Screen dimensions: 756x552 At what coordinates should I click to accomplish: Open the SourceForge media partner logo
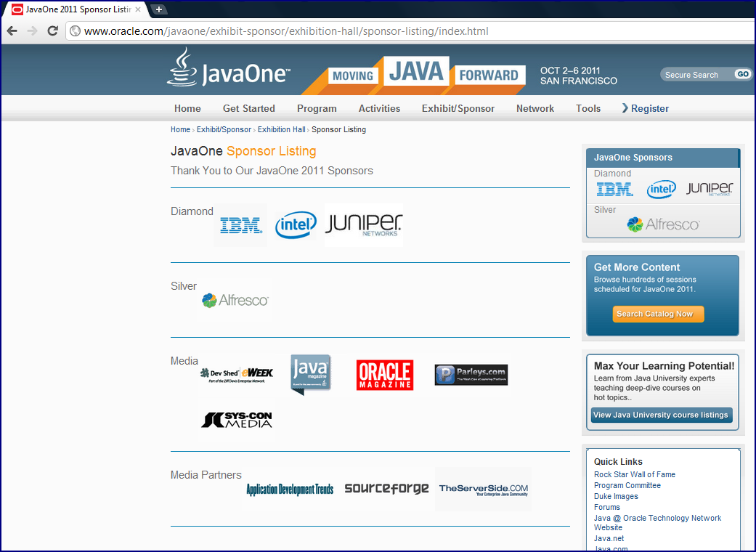tap(387, 489)
